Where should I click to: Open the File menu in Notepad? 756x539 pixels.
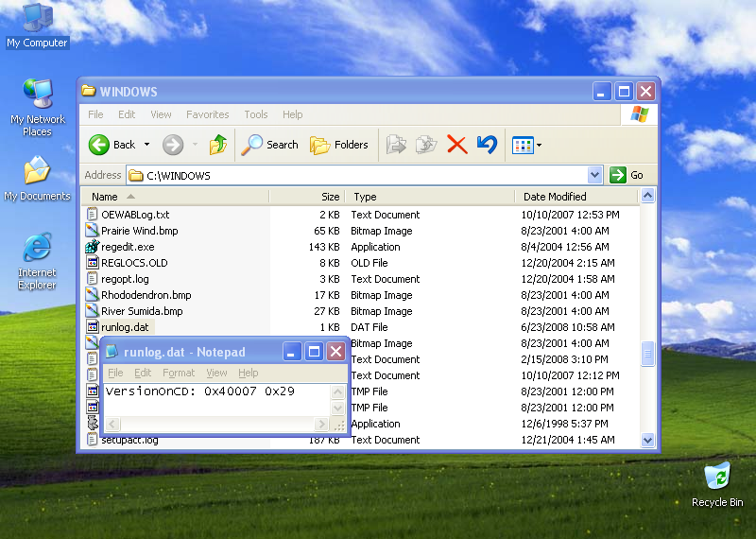115,373
